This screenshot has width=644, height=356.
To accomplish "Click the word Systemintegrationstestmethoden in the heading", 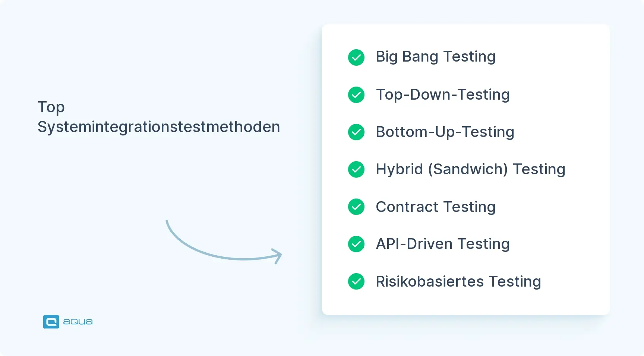I will tap(159, 127).
